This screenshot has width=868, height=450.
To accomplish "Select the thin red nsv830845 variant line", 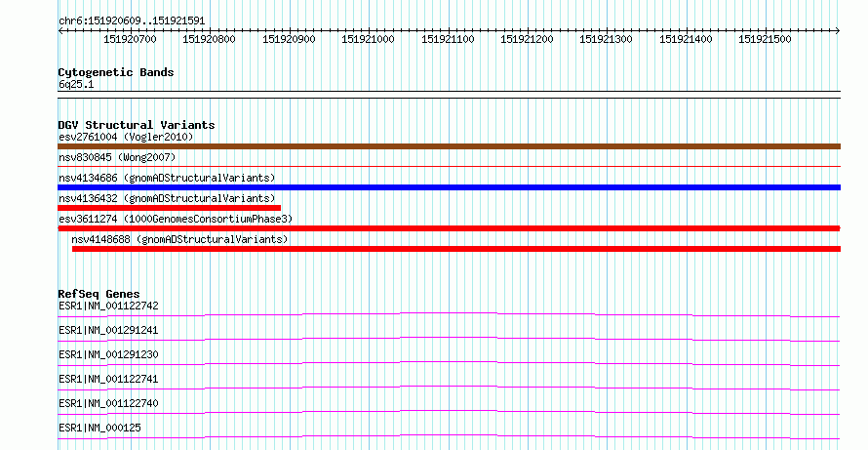I will coord(449,166).
